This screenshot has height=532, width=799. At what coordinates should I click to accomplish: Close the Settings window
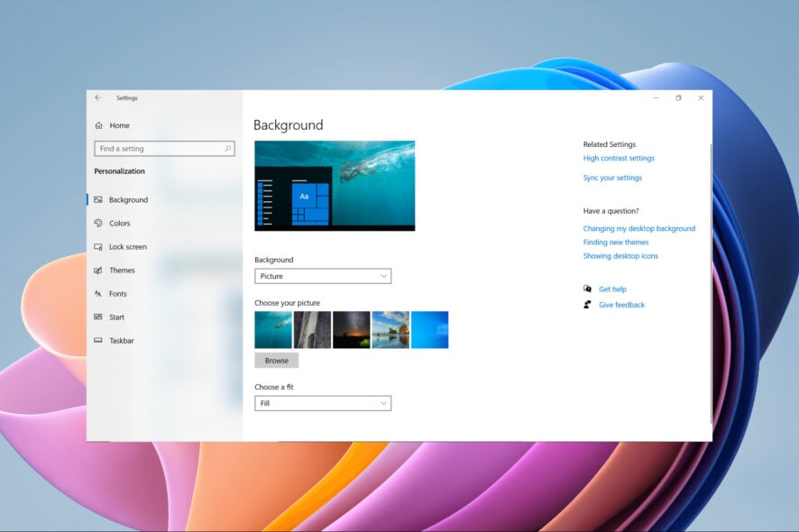tap(701, 98)
